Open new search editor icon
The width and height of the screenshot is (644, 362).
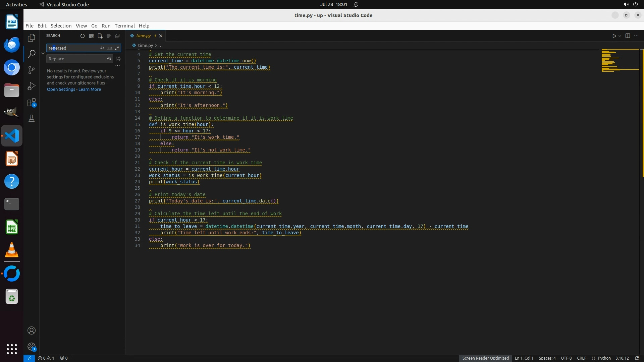click(100, 36)
